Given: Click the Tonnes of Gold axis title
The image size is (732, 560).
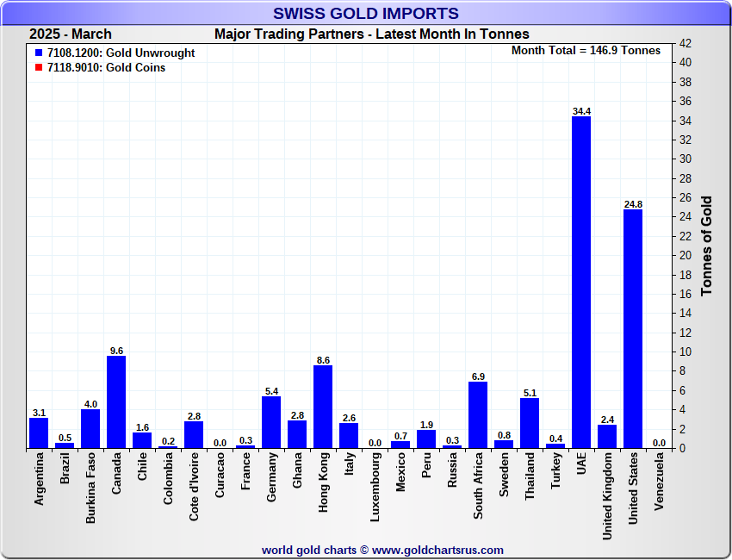Looking at the screenshot, I should coord(706,246).
